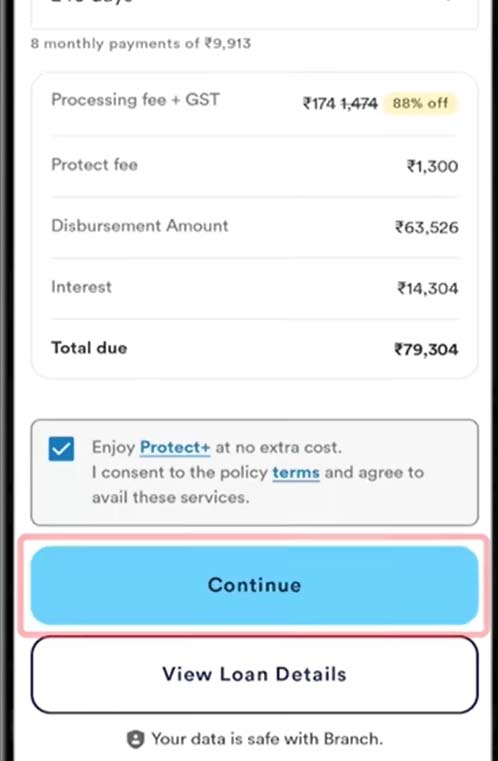This screenshot has height=761, width=498.
Task: Tap the ₹1,300 Protect fee amount
Action: 432,166
